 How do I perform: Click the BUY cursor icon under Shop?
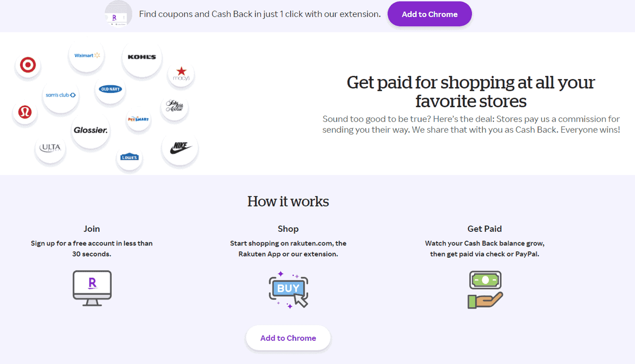point(288,289)
